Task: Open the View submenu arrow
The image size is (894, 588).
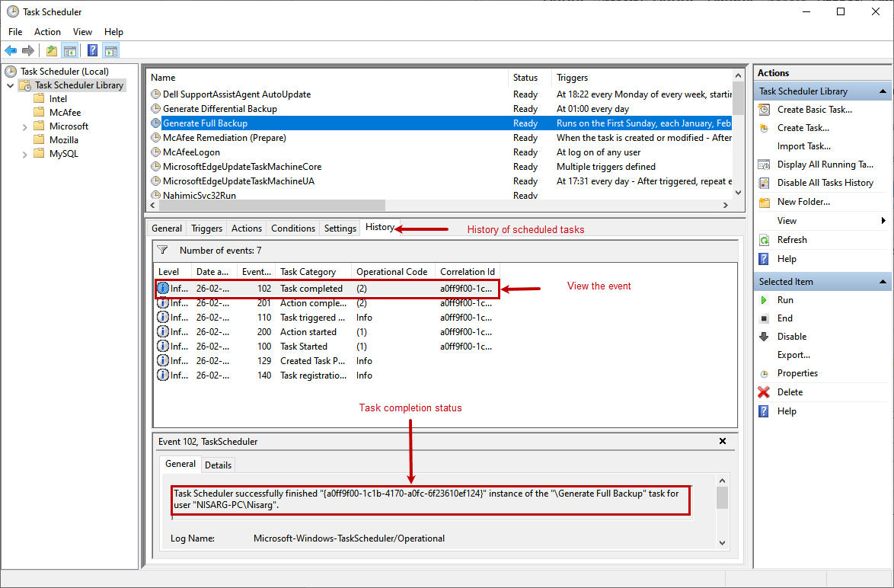Action: click(883, 220)
